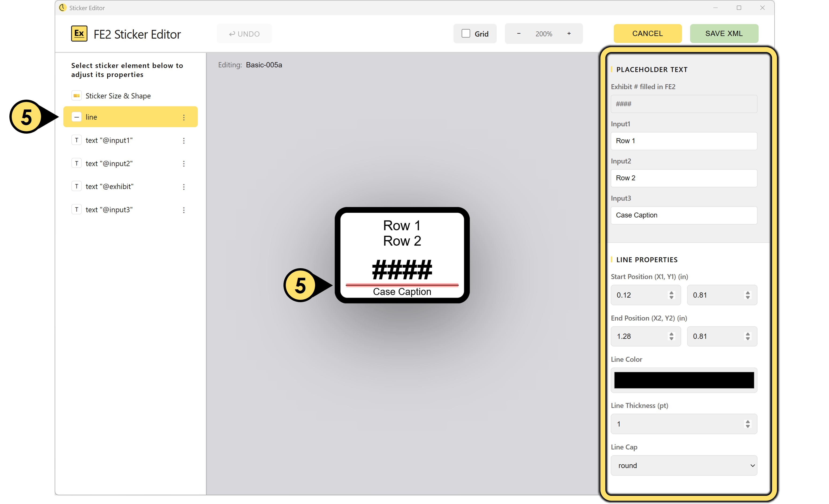Expand the Line Cap dropdown
Image resolution: width=829 pixels, height=504 pixels.
coord(684,466)
